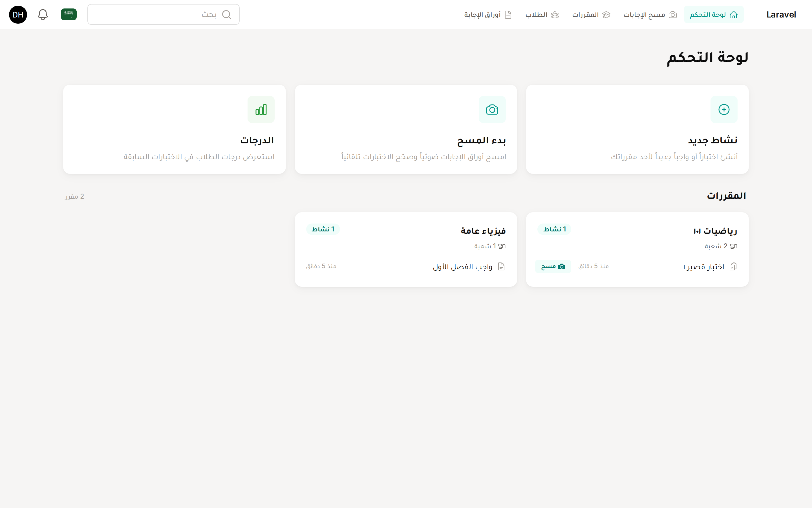Image resolution: width=812 pixels, height=508 pixels.
Task: Click the camera icon on بدء المسح card
Action: click(492, 110)
